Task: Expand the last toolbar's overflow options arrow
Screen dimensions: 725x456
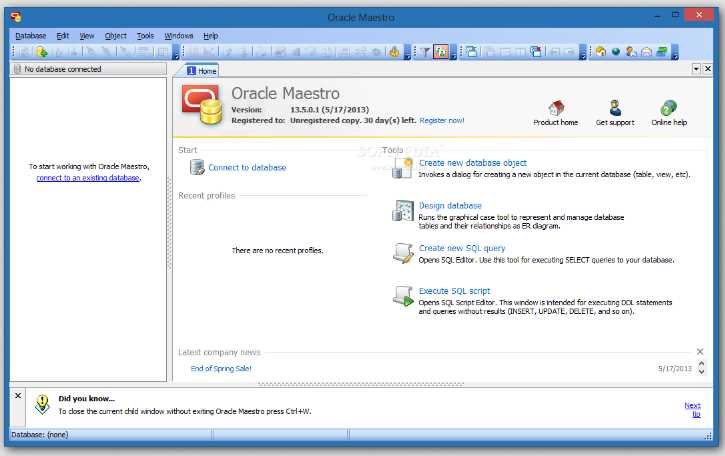Action: point(675,52)
